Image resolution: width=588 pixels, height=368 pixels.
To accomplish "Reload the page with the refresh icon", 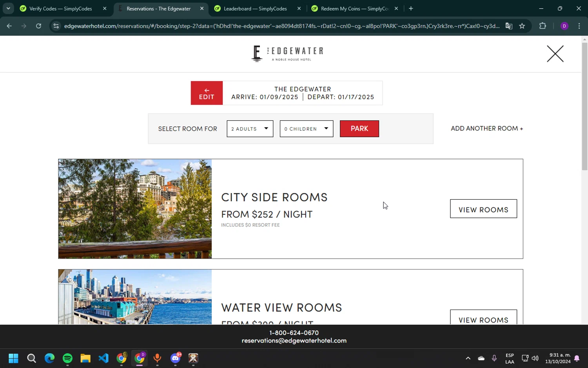I will (x=38, y=26).
